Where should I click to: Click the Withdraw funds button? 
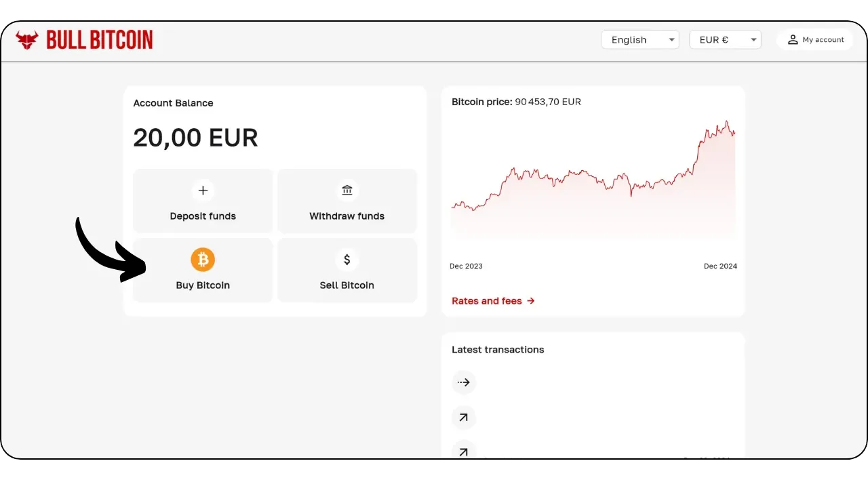click(x=347, y=201)
